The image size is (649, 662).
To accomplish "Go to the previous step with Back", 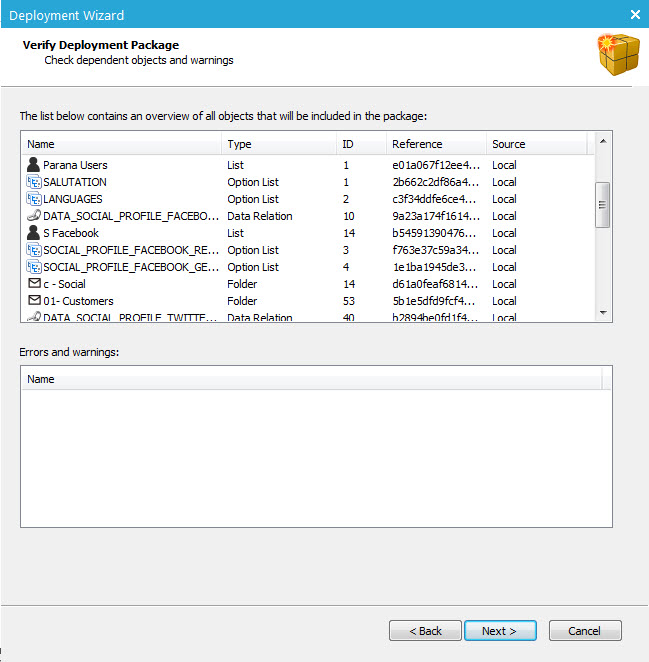I will (x=425, y=631).
